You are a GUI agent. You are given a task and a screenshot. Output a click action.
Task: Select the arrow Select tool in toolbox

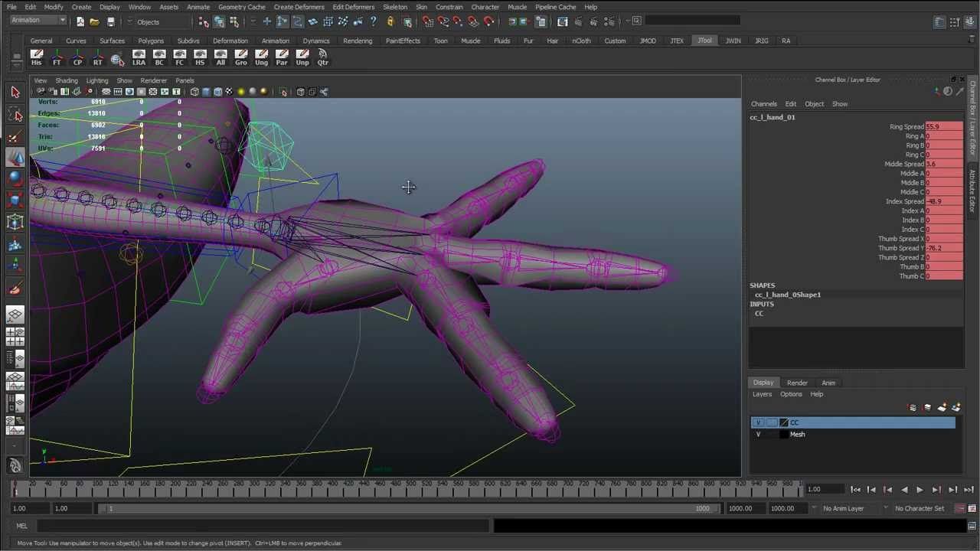pos(15,92)
